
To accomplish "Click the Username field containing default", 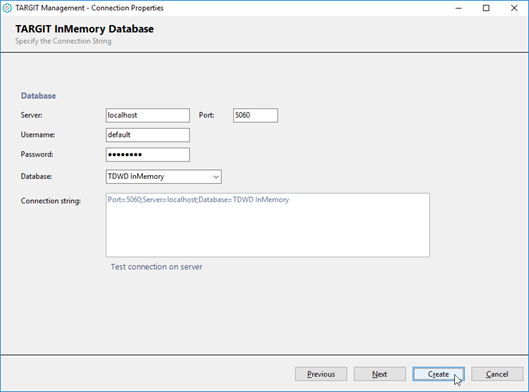I will (148, 135).
